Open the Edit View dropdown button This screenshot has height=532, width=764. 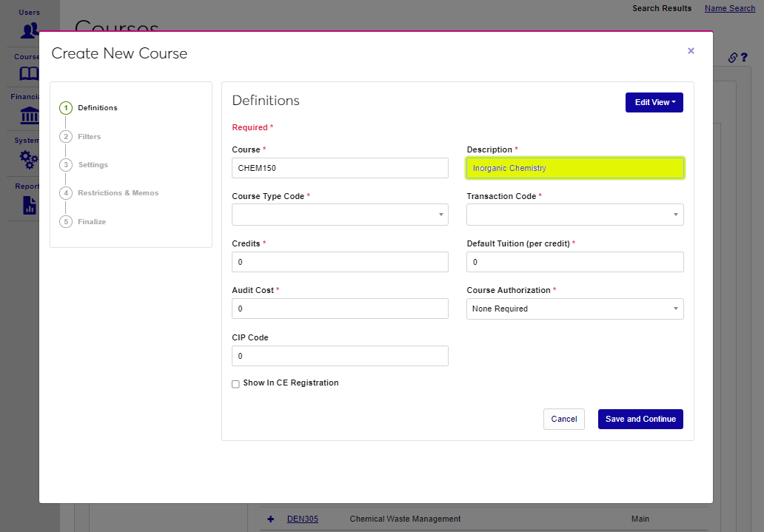pos(654,103)
